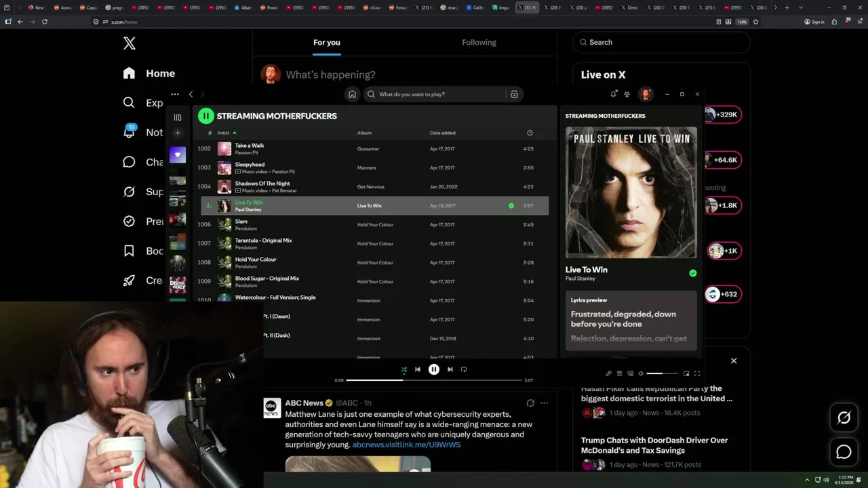Viewport: 868px width, 488px height.
Task: Open Get Nervous album link
Action: pyautogui.click(x=370, y=186)
